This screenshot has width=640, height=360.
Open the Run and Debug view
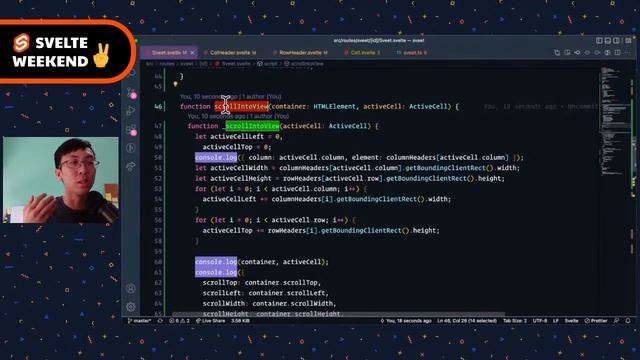[x=131, y=111]
